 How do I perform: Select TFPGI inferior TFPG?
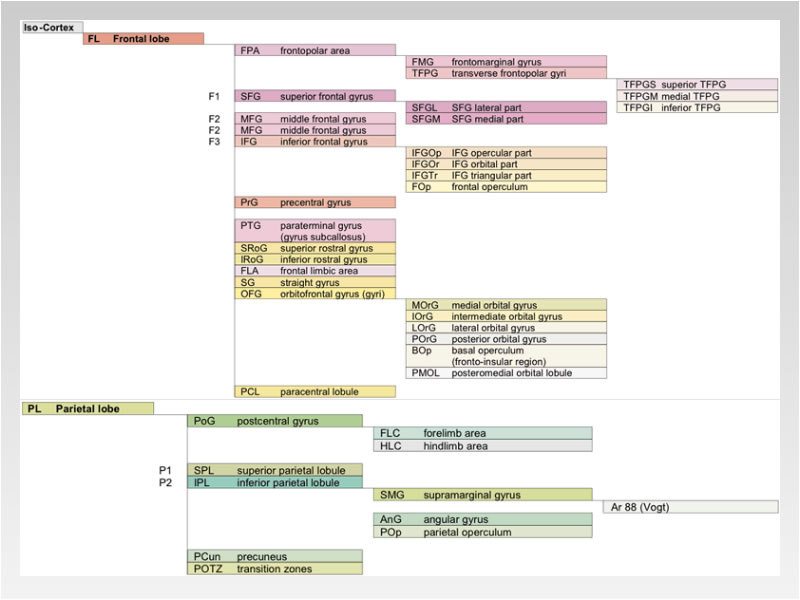click(x=697, y=107)
